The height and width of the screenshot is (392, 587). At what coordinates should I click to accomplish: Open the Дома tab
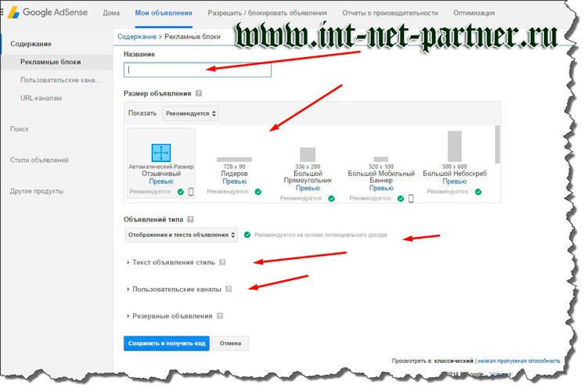[111, 13]
